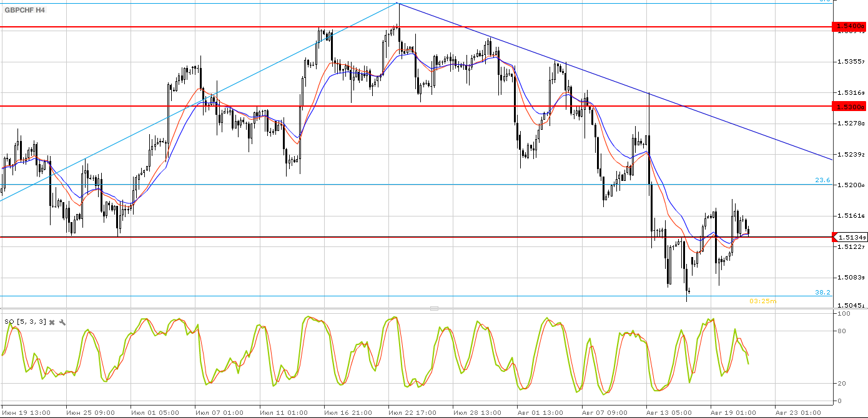Click the divider handle above the indicator panel
Screen dimensions: 868x418
coord(434,308)
